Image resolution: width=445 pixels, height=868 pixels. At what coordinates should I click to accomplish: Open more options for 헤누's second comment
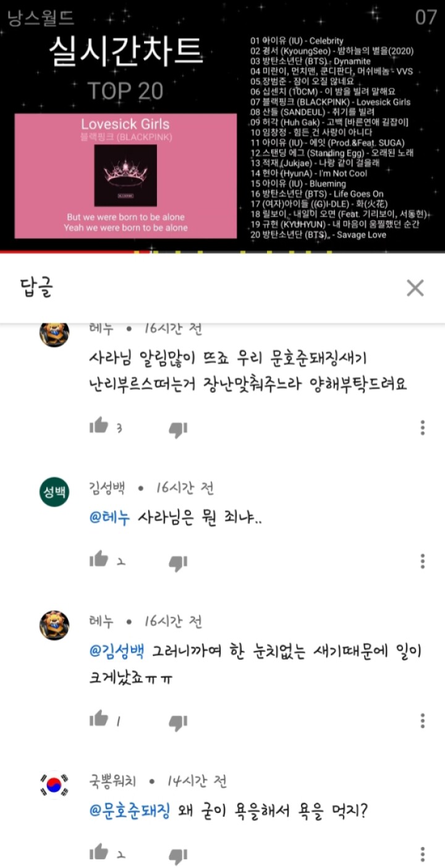click(x=423, y=720)
